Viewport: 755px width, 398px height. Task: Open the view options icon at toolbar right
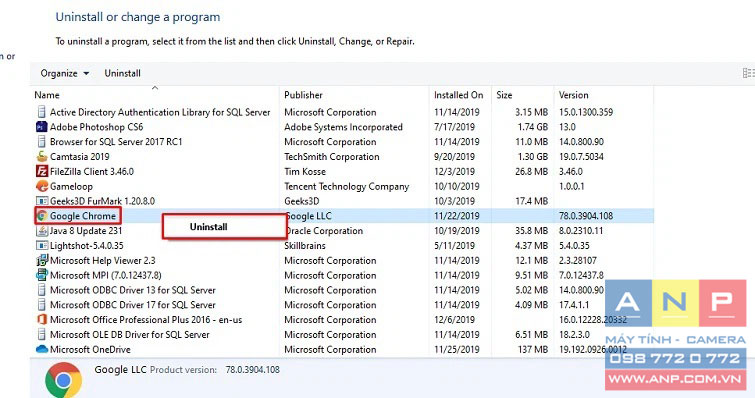(x=748, y=73)
